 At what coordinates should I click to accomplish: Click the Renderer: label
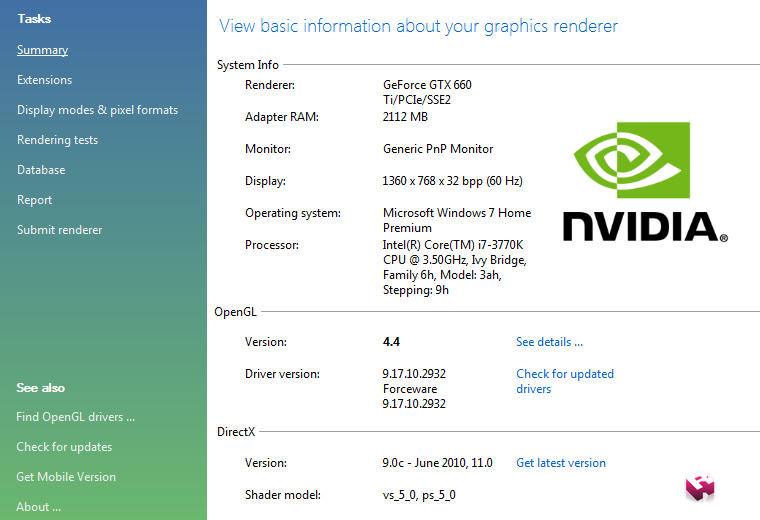[x=270, y=85]
